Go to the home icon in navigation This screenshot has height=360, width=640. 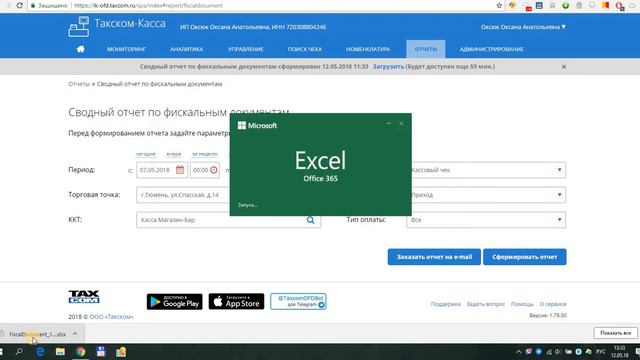click(80, 49)
